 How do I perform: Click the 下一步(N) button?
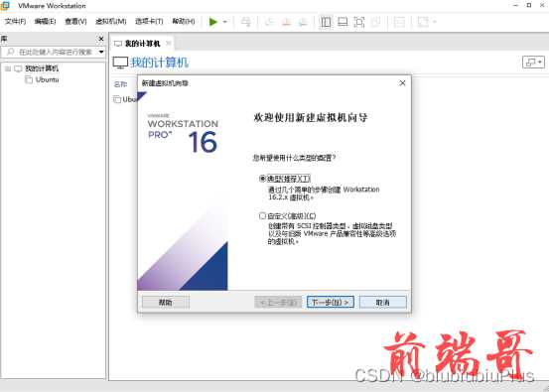[x=331, y=302]
